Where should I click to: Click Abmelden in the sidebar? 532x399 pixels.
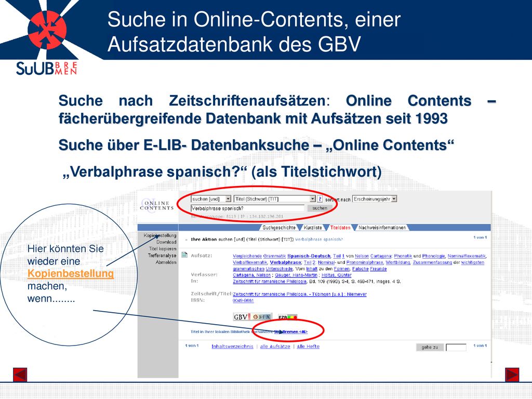pyautogui.click(x=166, y=262)
